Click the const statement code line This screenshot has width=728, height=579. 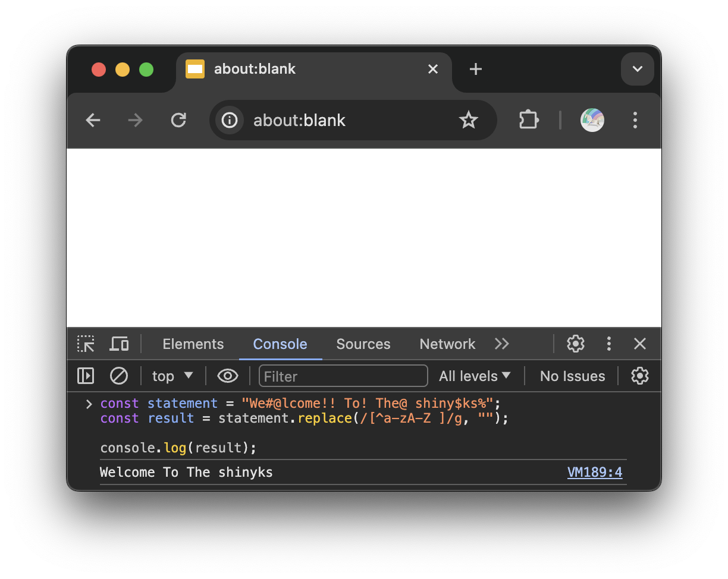pos(301,404)
